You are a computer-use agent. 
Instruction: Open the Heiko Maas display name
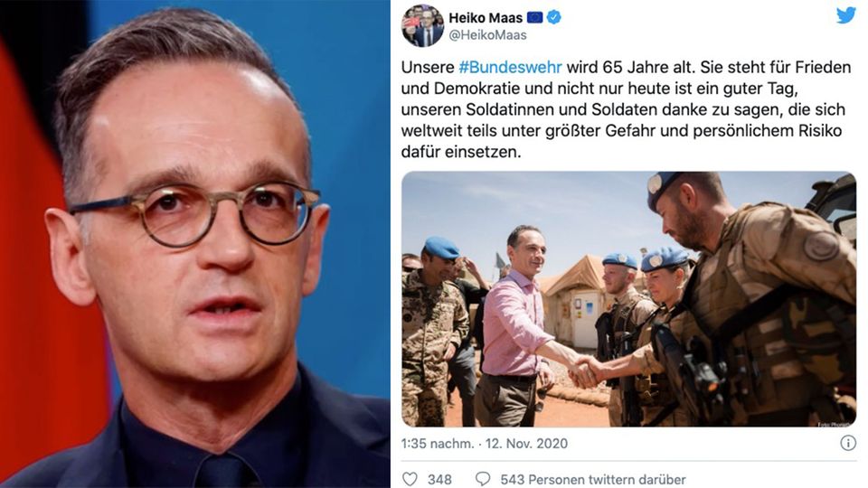pyautogui.click(x=486, y=18)
